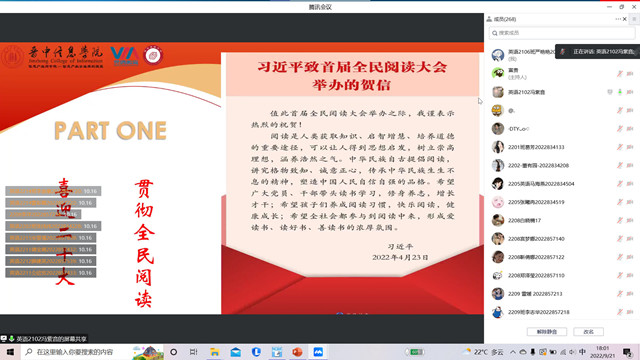Click mic icon for member 2022857213
Image resolution: width=640 pixels, height=360 pixels.
pyautogui.click(x=620, y=294)
